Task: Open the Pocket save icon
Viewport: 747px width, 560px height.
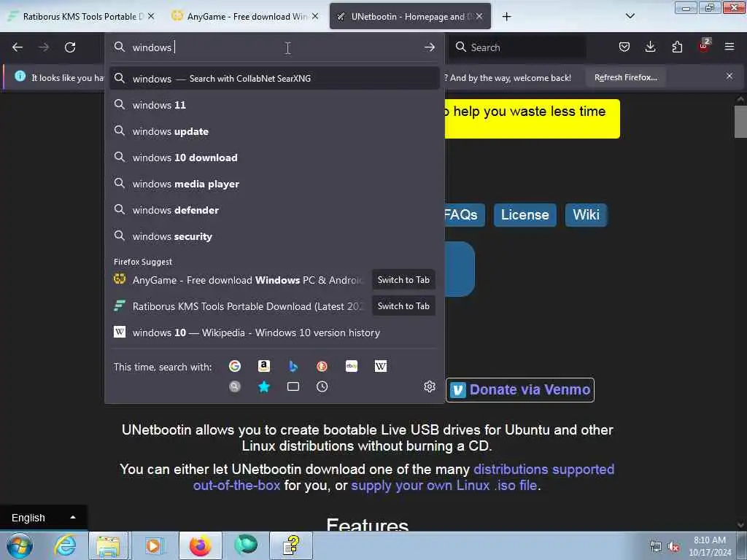Action: click(624, 47)
